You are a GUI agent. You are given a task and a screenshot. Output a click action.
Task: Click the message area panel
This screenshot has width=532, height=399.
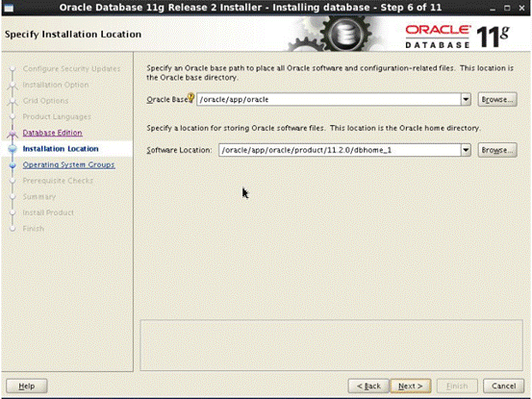332,345
